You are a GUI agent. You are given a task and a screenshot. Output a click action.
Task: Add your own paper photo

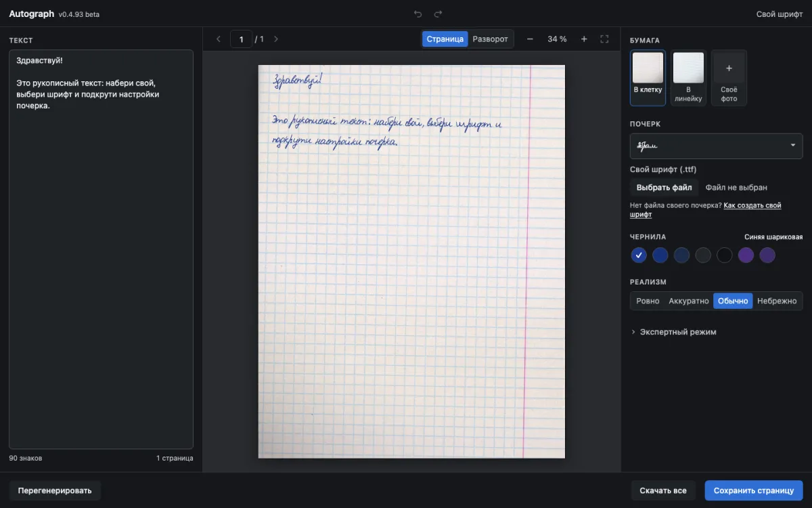point(729,78)
